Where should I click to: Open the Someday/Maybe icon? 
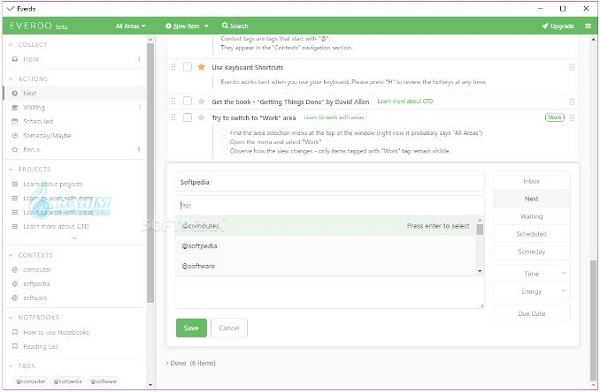(15, 136)
